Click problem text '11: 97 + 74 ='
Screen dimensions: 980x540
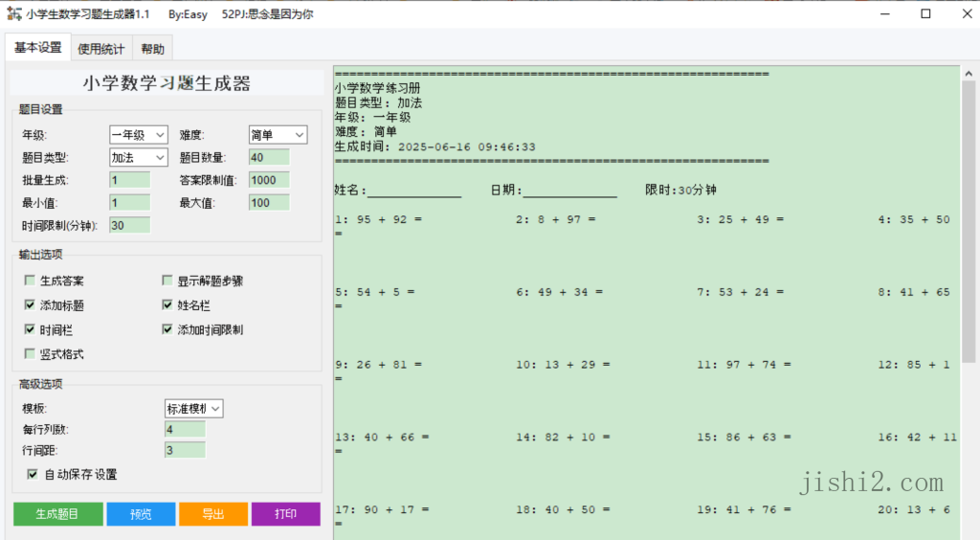pyautogui.click(x=744, y=365)
